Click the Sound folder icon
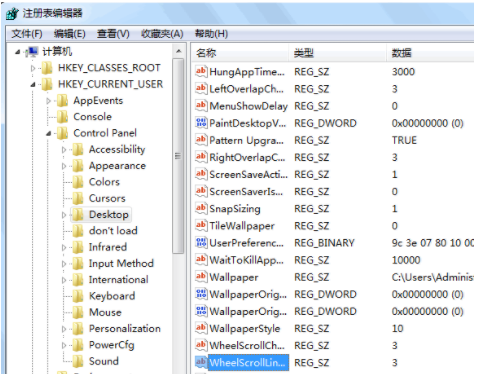Screen dimensions: 477x374 click(x=78, y=361)
